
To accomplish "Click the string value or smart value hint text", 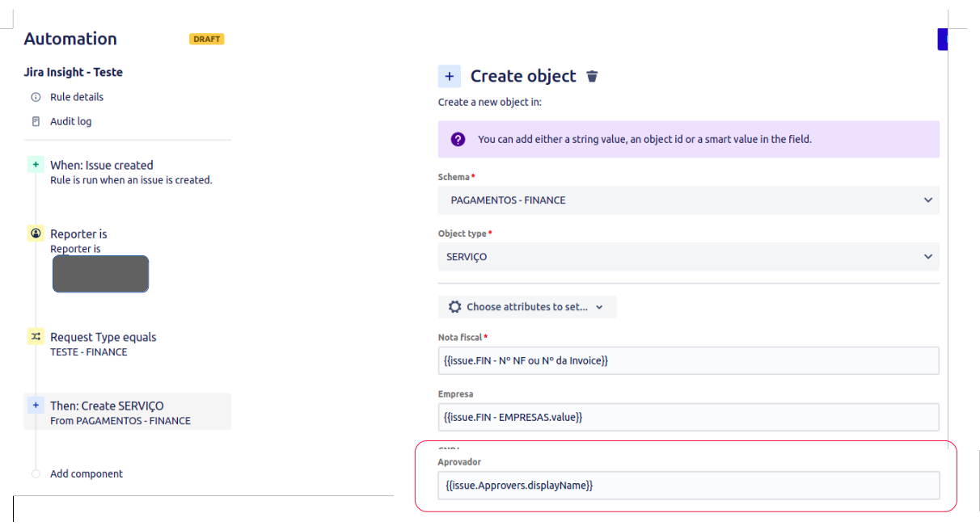I will [x=644, y=139].
